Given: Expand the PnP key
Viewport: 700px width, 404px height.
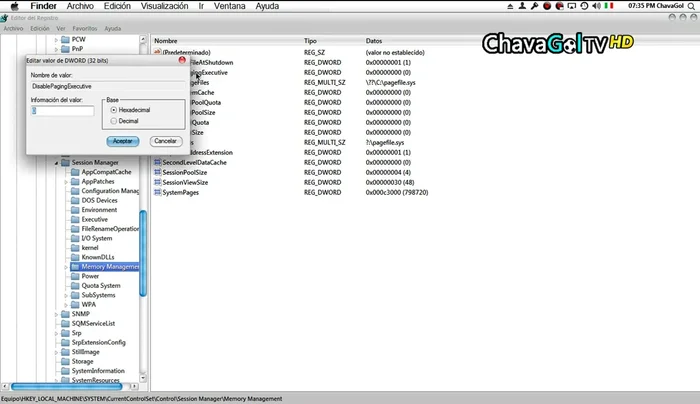Looking at the screenshot, I should [x=56, y=49].
